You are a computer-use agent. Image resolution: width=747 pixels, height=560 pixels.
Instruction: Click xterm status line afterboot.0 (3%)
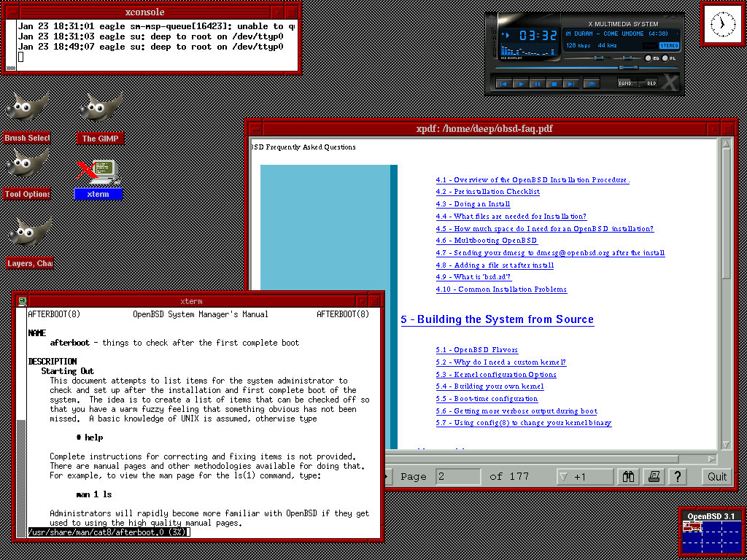[x=109, y=532]
